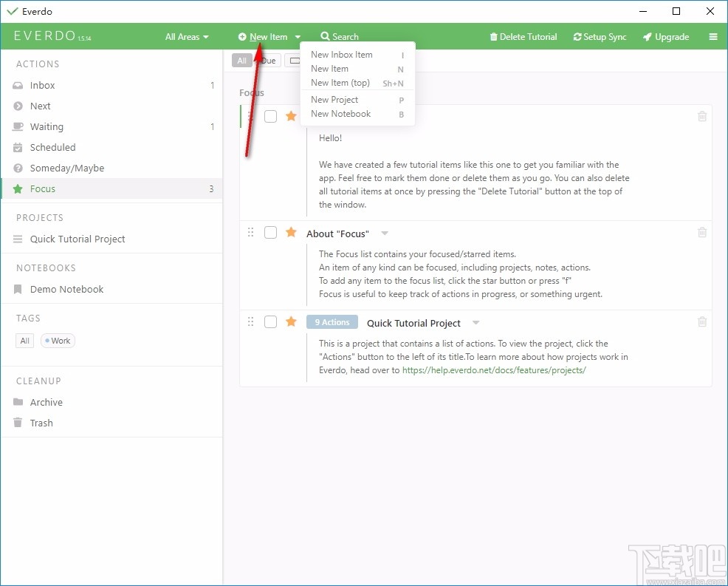Click the Upgrade rocket icon
728x586 pixels.
647,37
